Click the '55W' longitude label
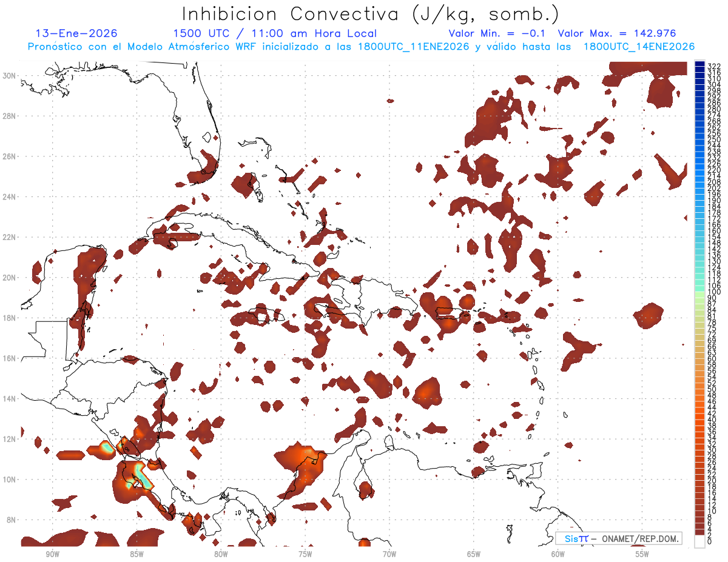 click(642, 554)
